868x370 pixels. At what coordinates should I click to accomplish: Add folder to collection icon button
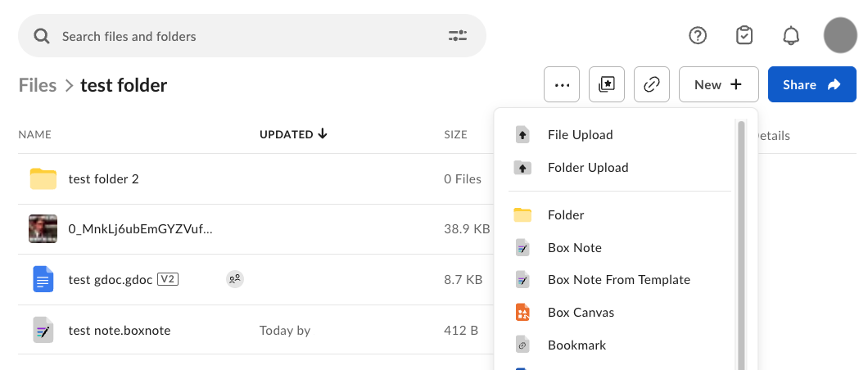(607, 84)
